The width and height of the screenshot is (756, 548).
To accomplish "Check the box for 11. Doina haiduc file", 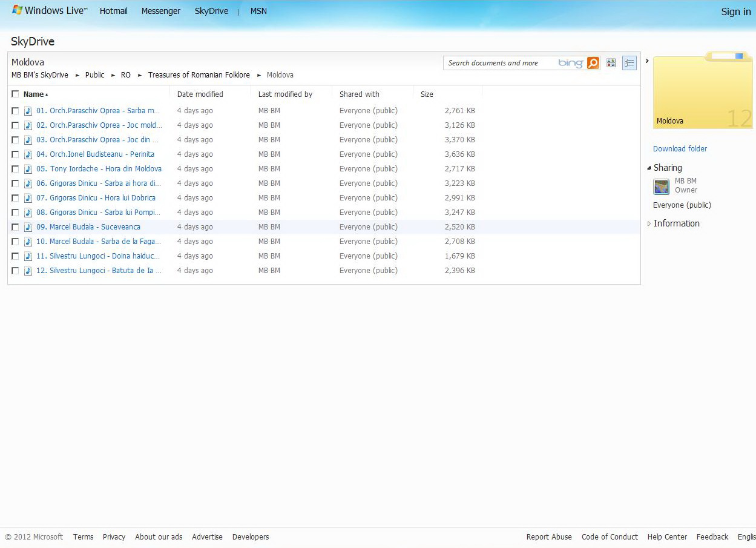I will coord(16,256).
